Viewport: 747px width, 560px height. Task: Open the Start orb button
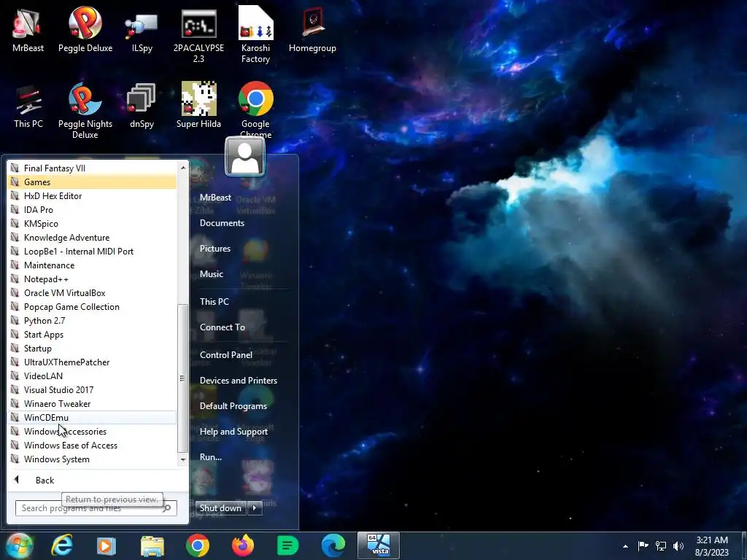click(x=19, y=545)
